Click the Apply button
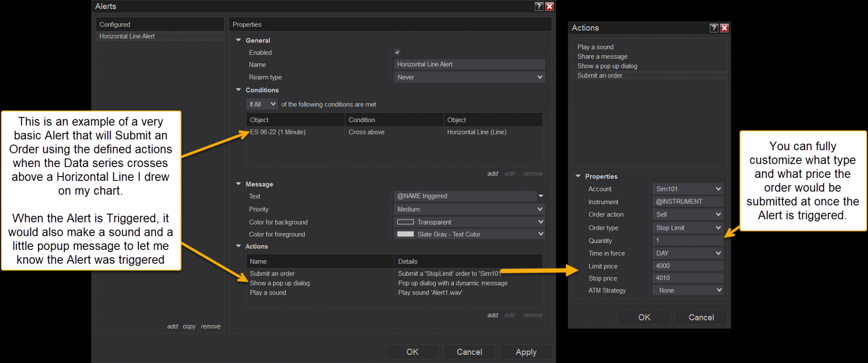868x363 pixels. (526, 352)
